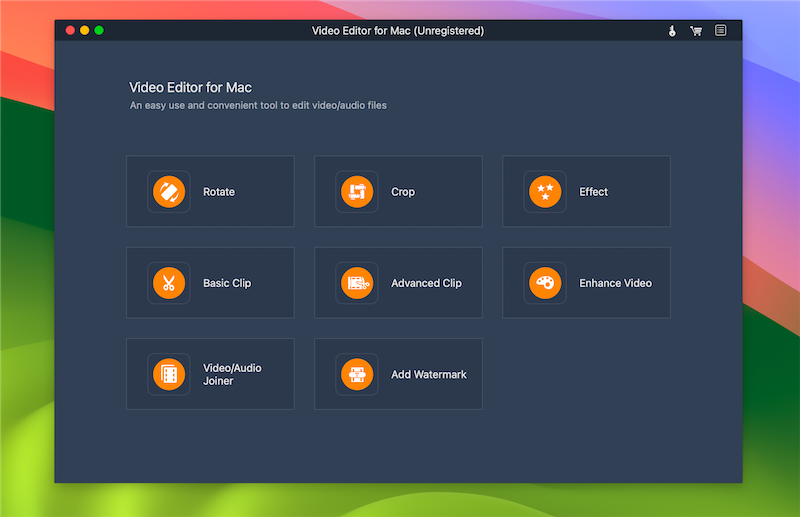Open the register key icon in title bar
The width and height of the screenshot is (800, 517).
point(672,31)
